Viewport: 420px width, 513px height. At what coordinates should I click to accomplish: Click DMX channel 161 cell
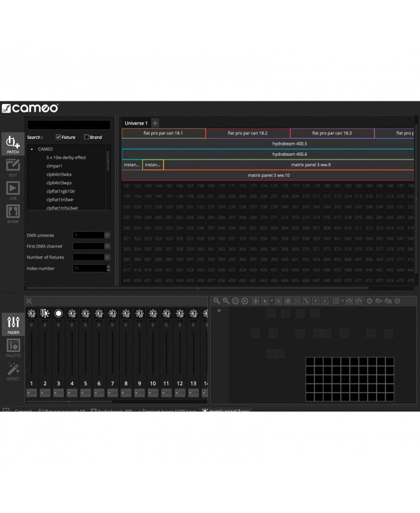tap(127, 186)
